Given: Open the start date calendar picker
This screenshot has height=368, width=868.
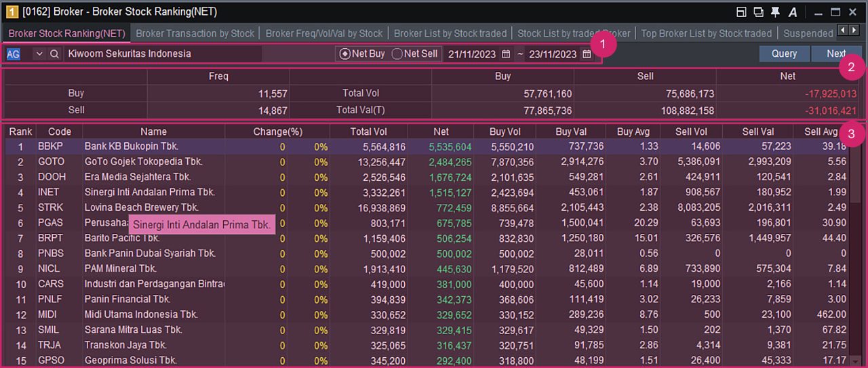Looking at the screenshot, I should point(506,54).
